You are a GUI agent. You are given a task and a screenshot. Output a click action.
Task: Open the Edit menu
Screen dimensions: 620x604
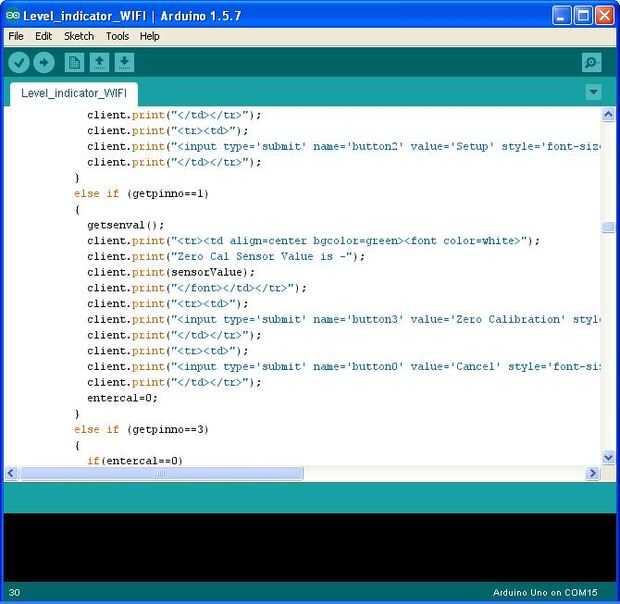[x=43, y=36]
